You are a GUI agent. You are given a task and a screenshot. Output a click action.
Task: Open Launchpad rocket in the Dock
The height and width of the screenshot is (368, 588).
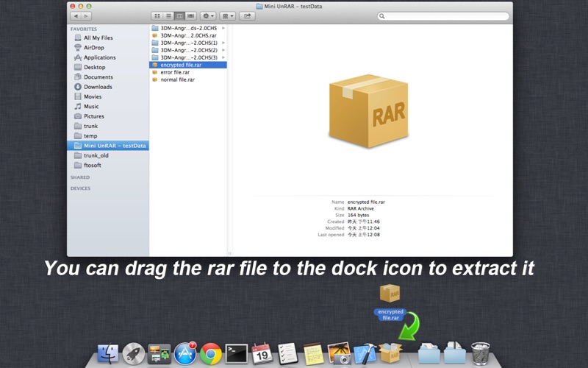coord(134,353)
